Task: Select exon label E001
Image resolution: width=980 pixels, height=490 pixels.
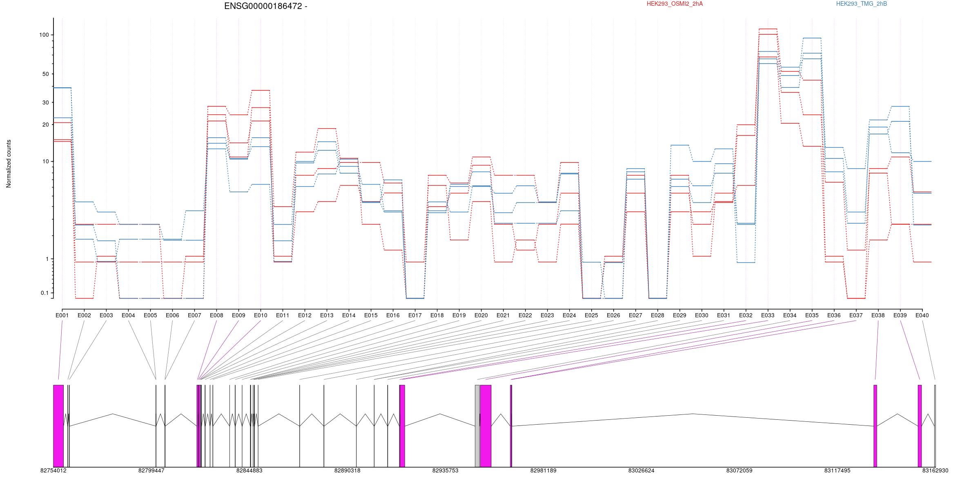Action: tap(62, 315)
